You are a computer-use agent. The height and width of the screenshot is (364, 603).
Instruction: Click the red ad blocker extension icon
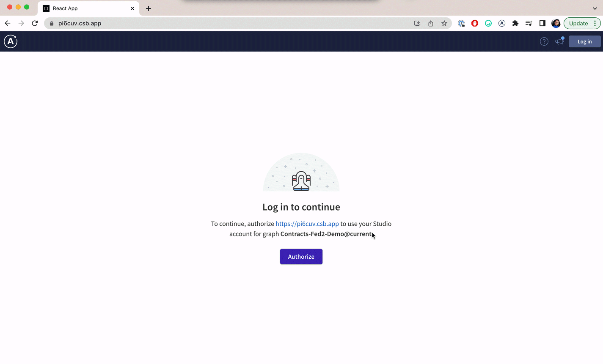[x=475, y=23]
